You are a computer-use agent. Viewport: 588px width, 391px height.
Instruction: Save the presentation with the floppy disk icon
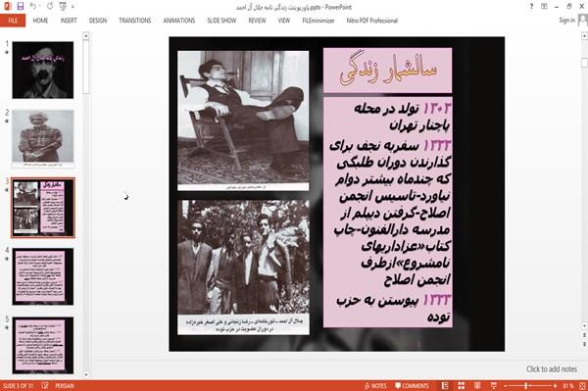click(21, 6)
